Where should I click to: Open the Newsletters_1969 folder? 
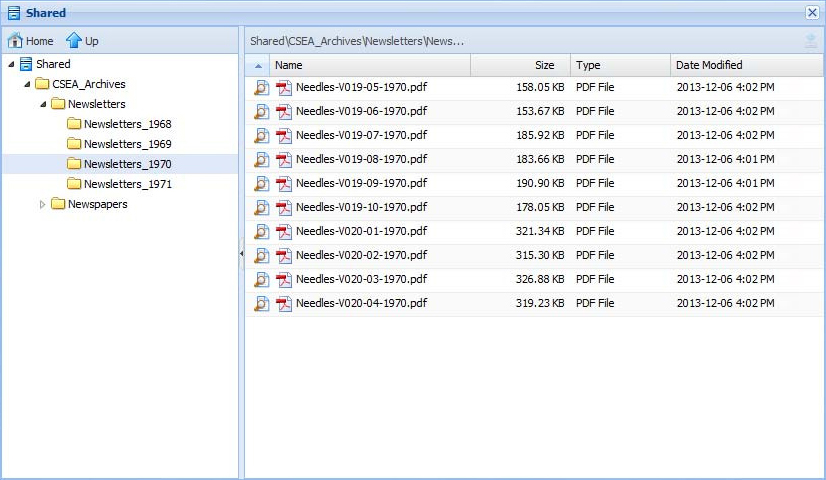point(120,144)
